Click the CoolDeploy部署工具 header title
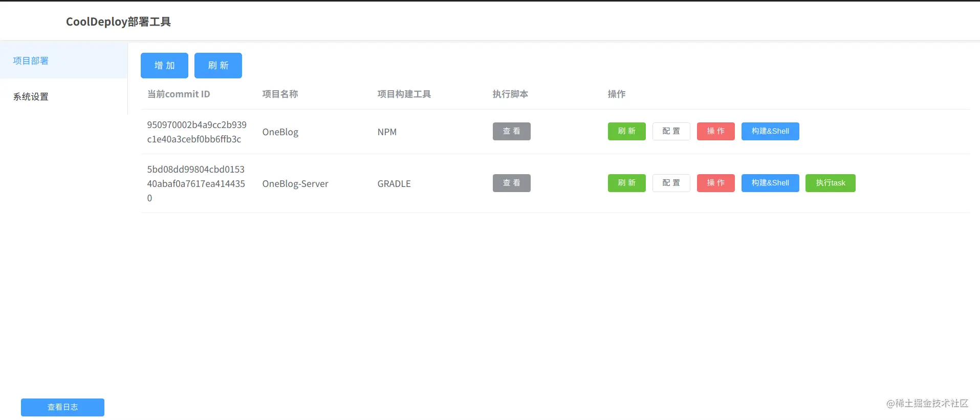Screen dimensions: 980x420 pyautogui.click(x=118, y=22)
